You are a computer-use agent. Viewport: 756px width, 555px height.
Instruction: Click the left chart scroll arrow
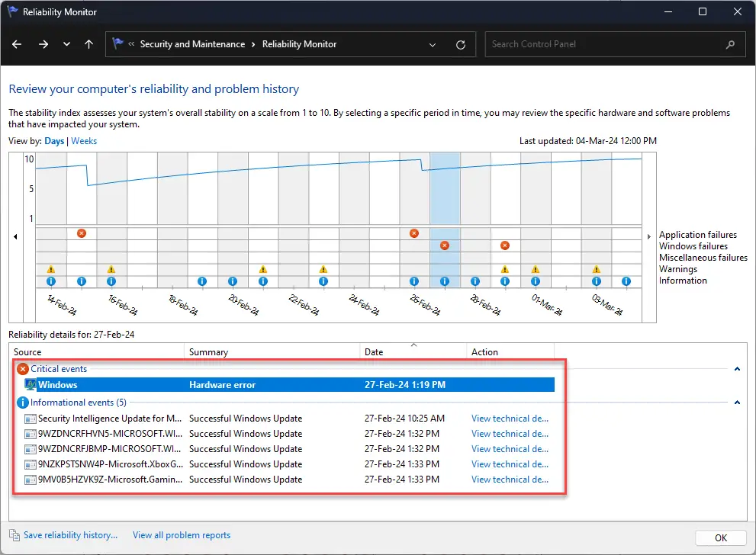[x=16, y=236]
